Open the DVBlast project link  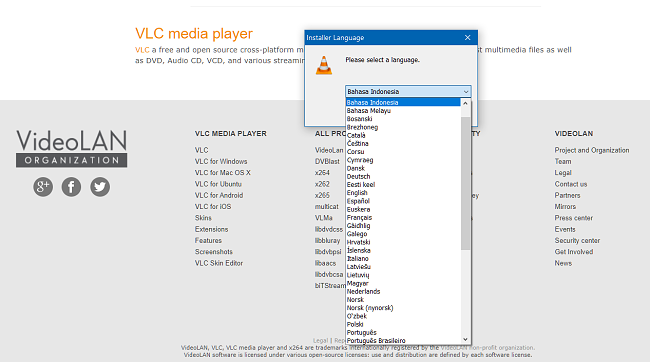(327, 162)
